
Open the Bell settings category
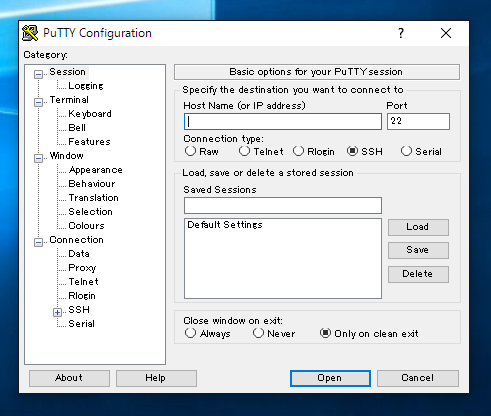77,128
